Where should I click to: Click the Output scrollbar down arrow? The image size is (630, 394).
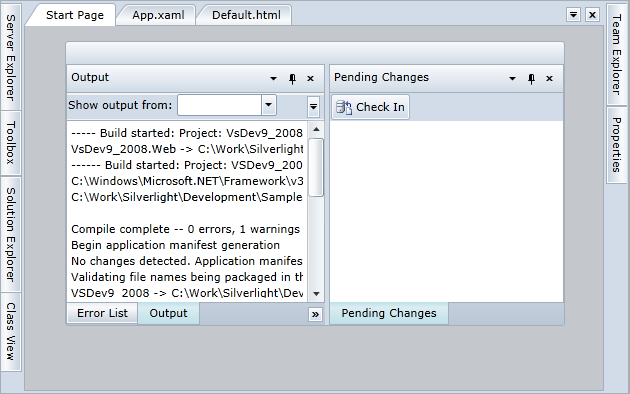[x=316, y=294]
